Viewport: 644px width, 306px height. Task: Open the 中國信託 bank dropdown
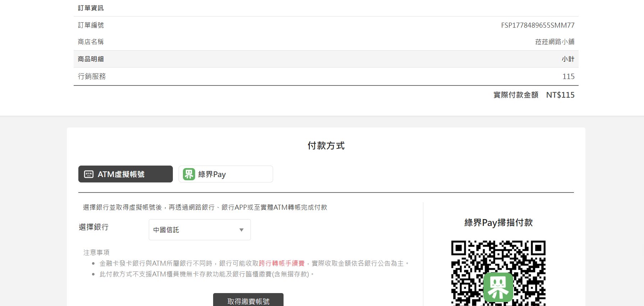click(200, 230)
